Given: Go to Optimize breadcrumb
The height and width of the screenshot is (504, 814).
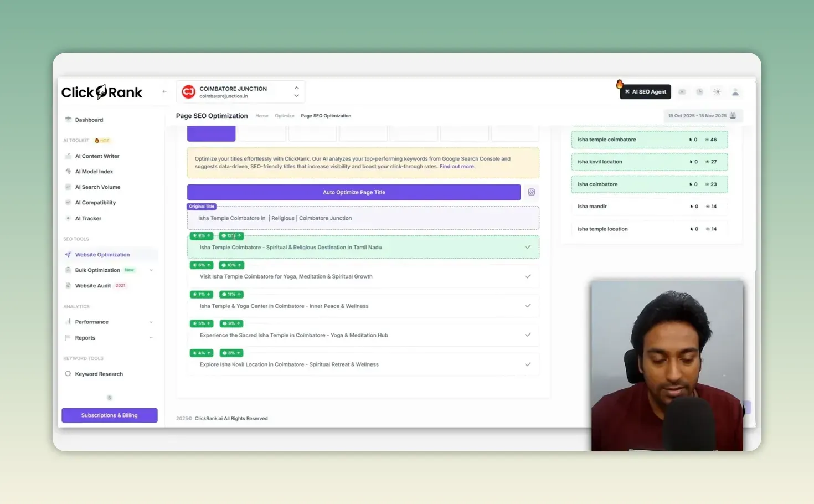Looking at the screenshot, I should 285,116.
